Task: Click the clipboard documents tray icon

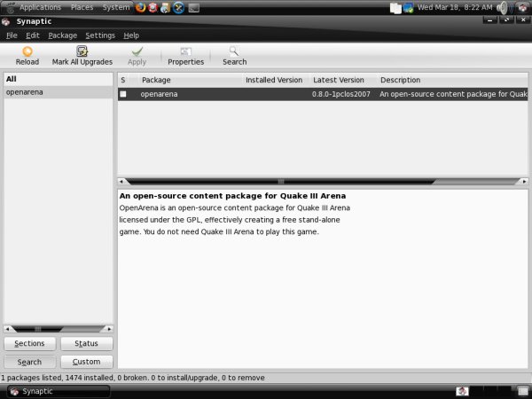Action: tap(395, 7)
